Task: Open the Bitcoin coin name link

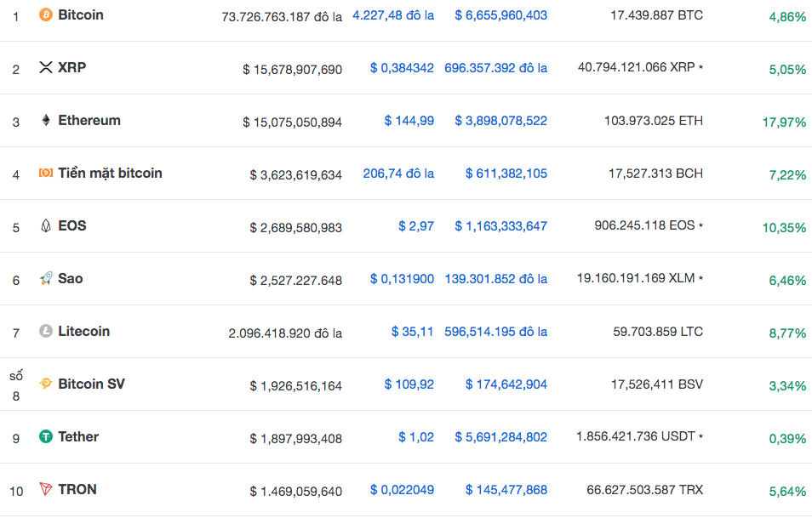Action: pyautogui.click(x=81, y=15)
